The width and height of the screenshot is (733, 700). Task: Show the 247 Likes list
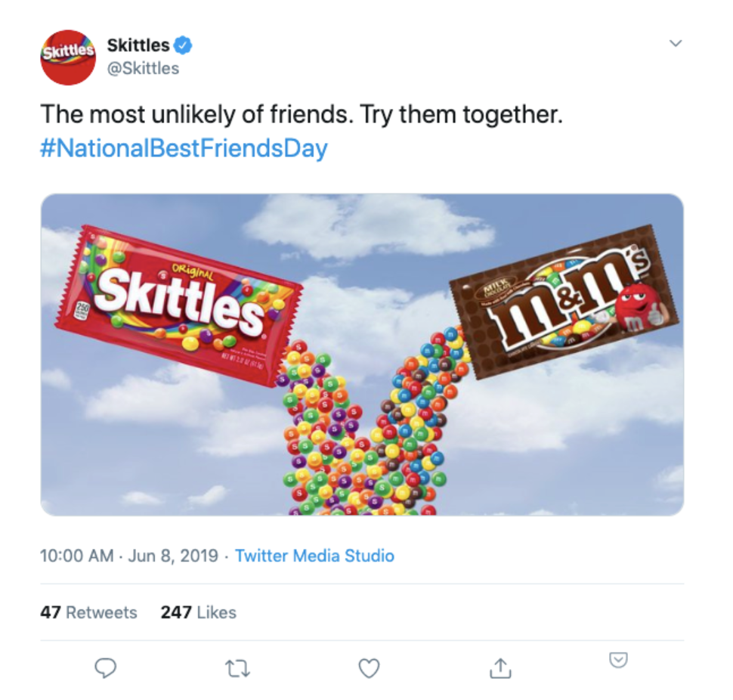[198, 612]
